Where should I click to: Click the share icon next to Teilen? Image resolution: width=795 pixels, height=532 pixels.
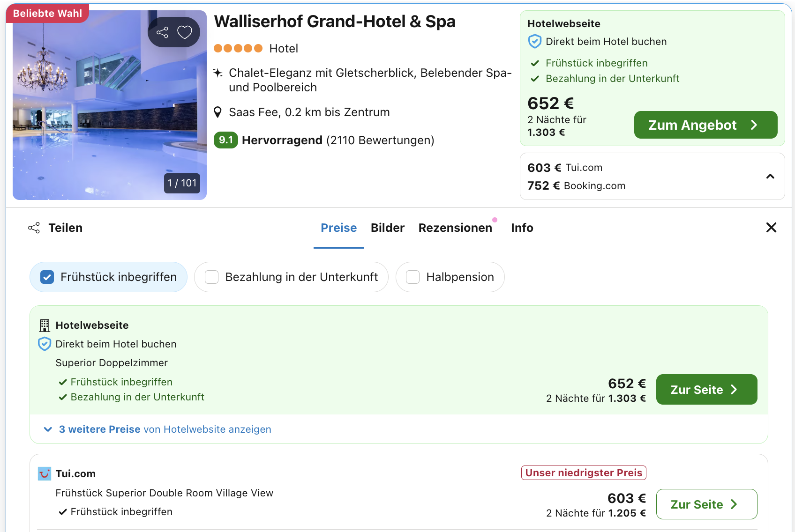coord(34,228)
